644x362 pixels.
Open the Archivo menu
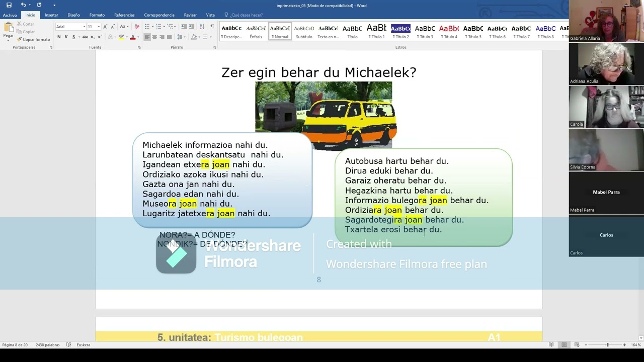(10, 15)
